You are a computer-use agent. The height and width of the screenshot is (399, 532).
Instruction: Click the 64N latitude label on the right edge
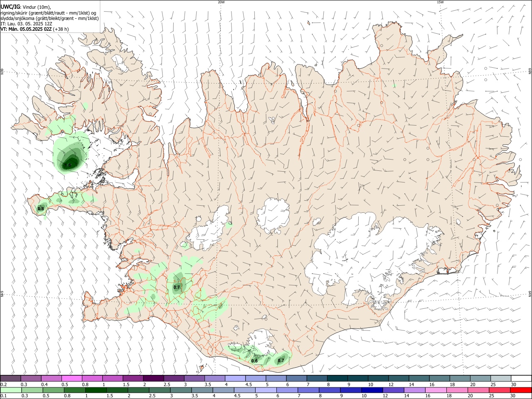[x=530, y=294]
